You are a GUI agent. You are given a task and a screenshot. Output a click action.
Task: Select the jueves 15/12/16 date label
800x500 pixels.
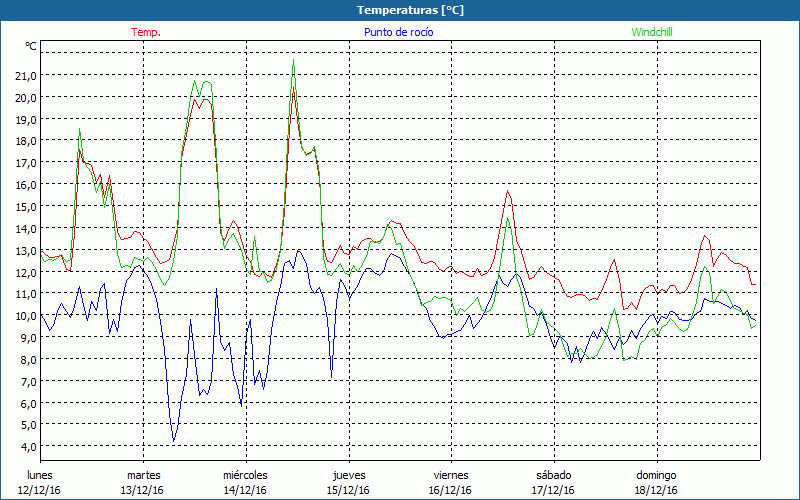[348, 482]
